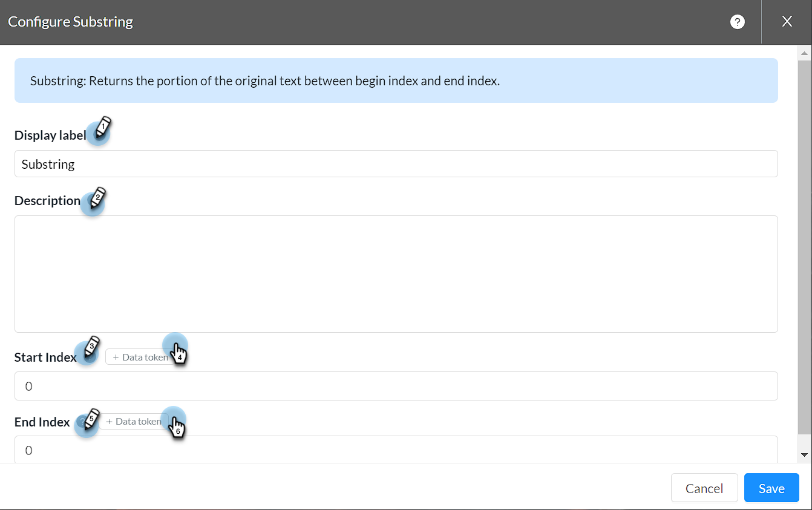
Task: Click the vertical scrollbar thumb
Action: tap(804, 242)
